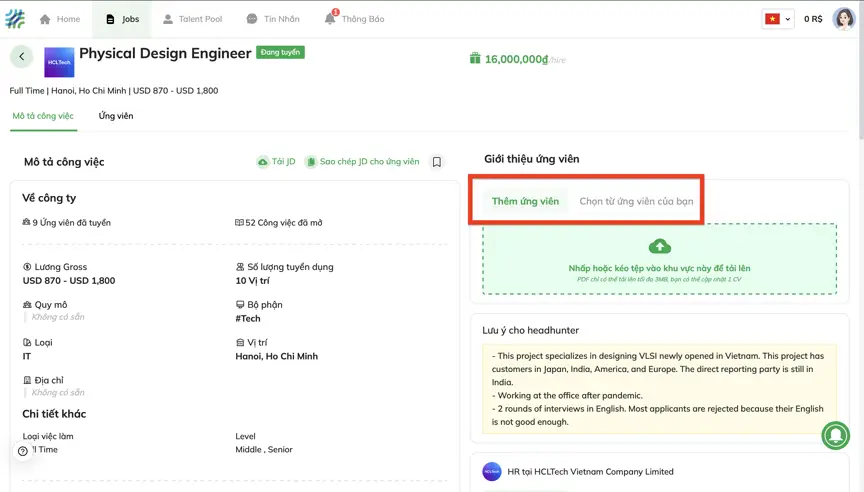Click Sao chép JD cho ứng viên
864x492 pixels.
(x=363, y=162)
